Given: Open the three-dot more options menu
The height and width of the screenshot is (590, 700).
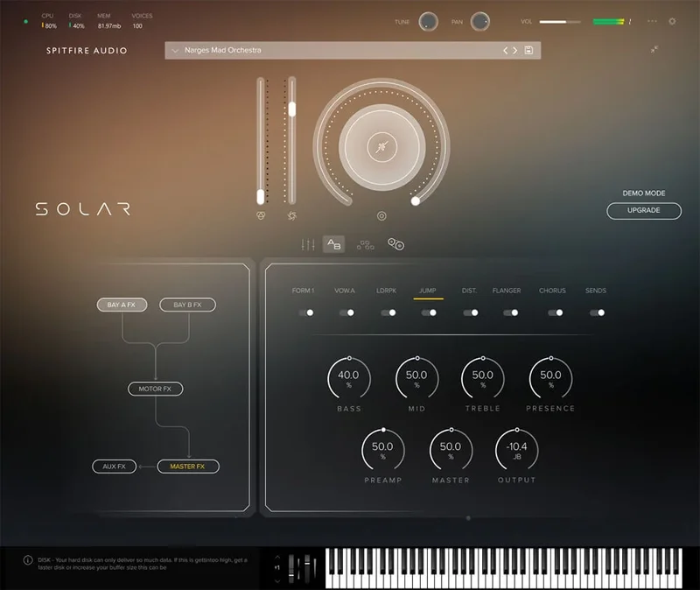Looking at the screenshot, I should pyautogui.click(x=652, y=21).
